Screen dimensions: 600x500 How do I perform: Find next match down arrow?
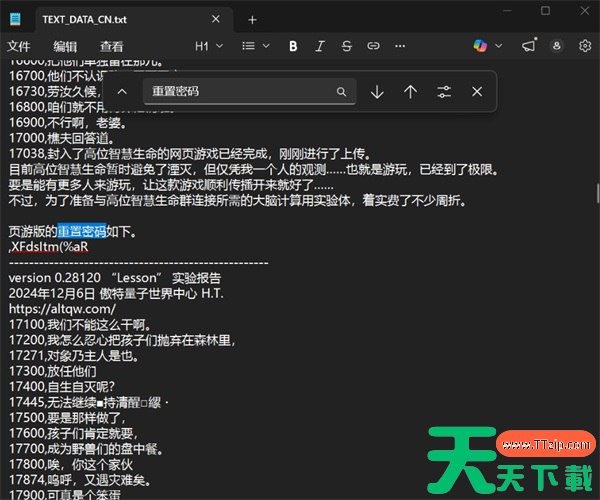coord(377,92)
